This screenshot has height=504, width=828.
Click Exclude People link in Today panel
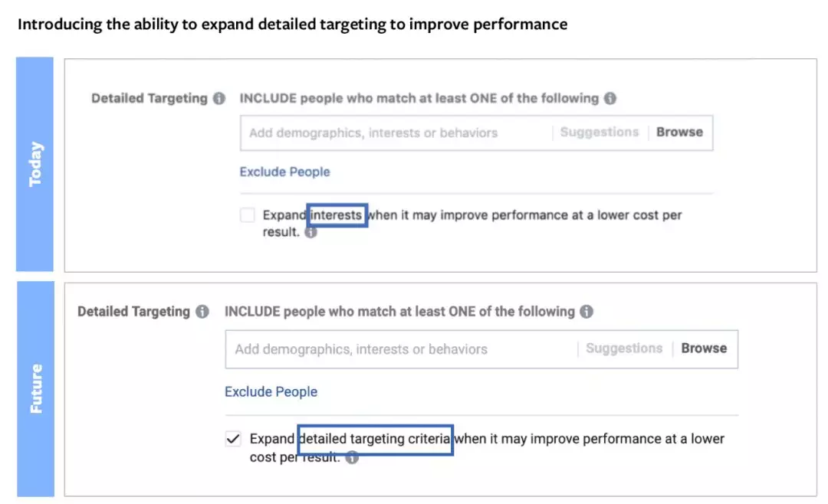(x=284, y=172)
